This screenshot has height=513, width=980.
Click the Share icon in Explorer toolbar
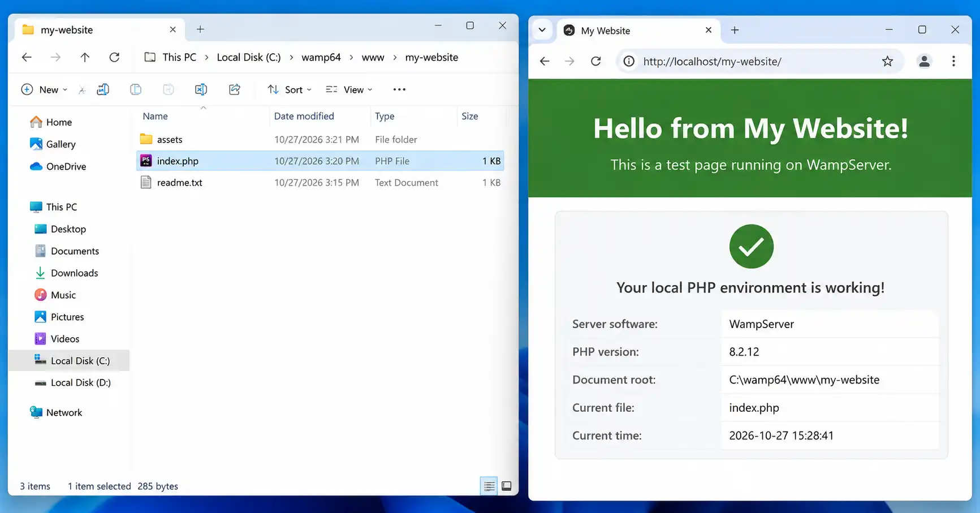pos(235,89)
